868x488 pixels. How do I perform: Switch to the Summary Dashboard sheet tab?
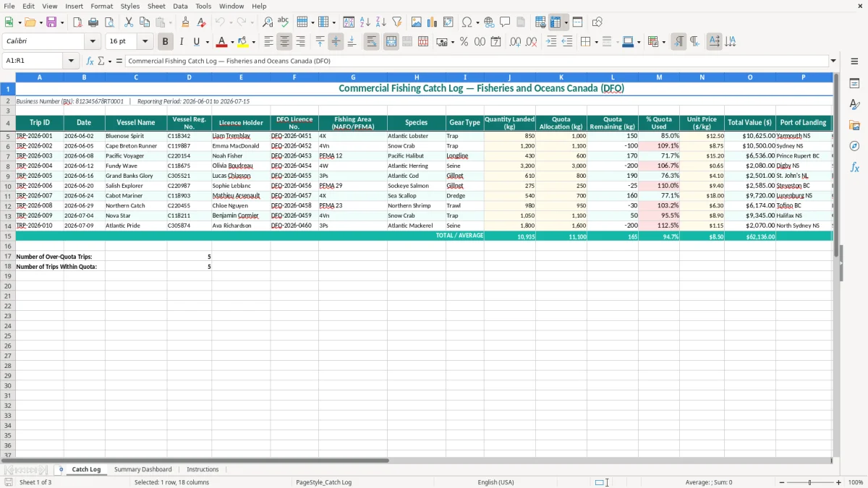pos(143,469)
